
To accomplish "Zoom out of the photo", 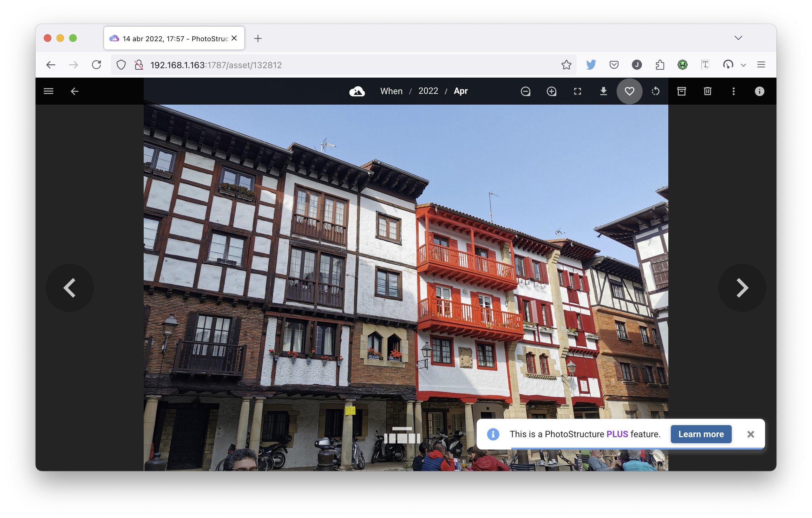I will tap(525, 91).
